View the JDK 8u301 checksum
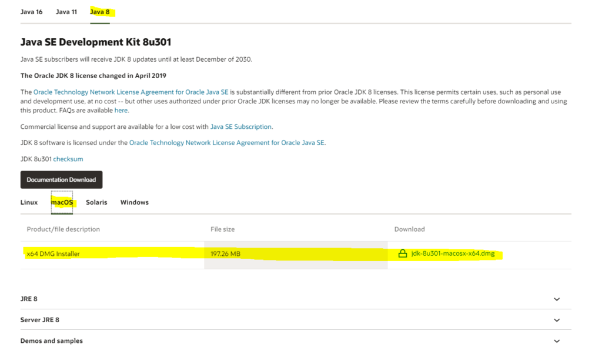The height and width of the screenshot is (364, 602). point(68,159)
